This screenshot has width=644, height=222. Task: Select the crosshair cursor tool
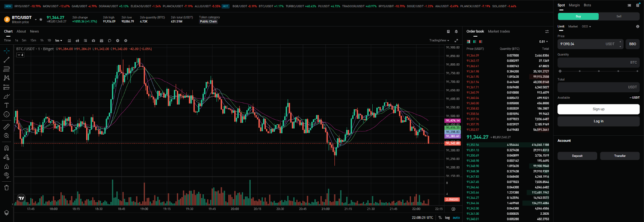click(x=6, y=51)
